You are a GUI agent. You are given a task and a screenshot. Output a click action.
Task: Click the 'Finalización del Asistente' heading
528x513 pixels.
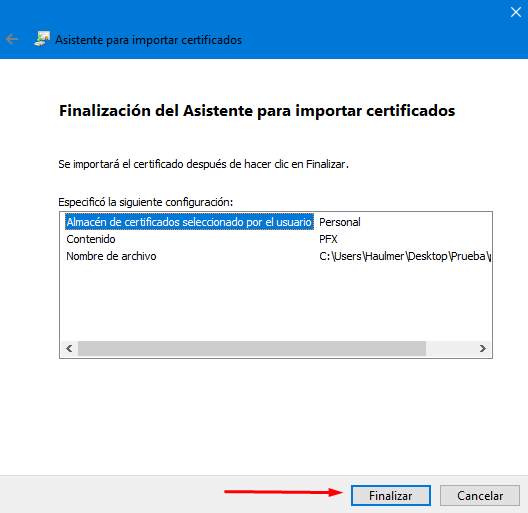pyautogui.click(x=257, y=110)
